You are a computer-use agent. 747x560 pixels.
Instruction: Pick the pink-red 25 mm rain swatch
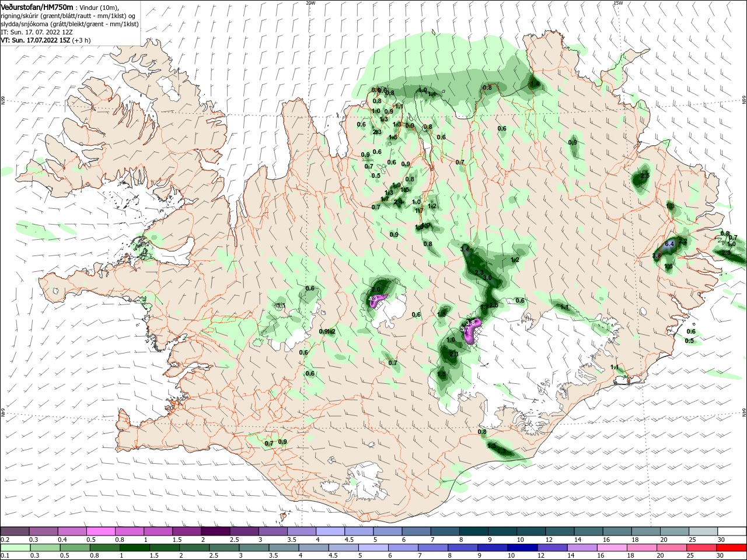pos(703,548)
